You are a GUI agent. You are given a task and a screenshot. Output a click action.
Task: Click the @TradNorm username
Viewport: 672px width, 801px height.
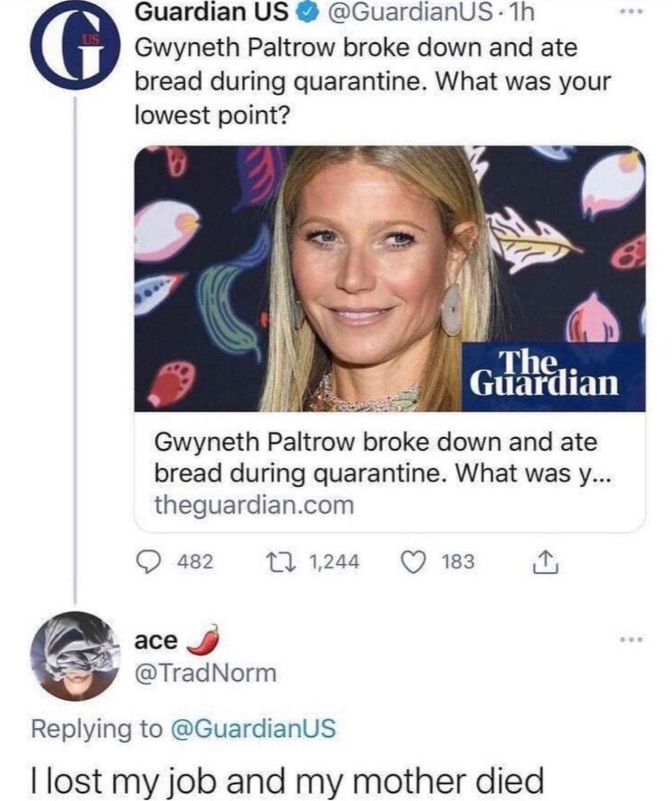pyautogui.click(x=206, y=673)
